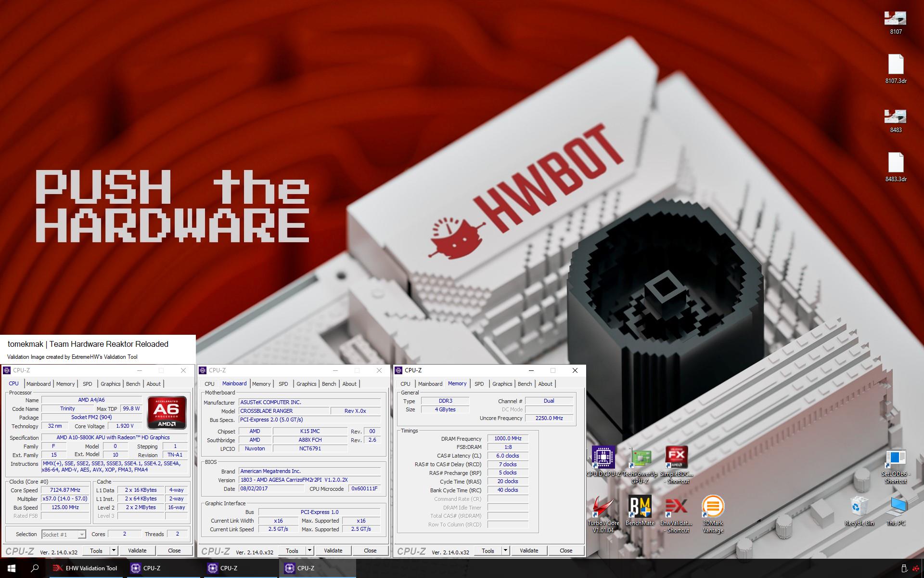Select the second CPU-Z taskbar button

pyautogui.click(x=241, y=568)
